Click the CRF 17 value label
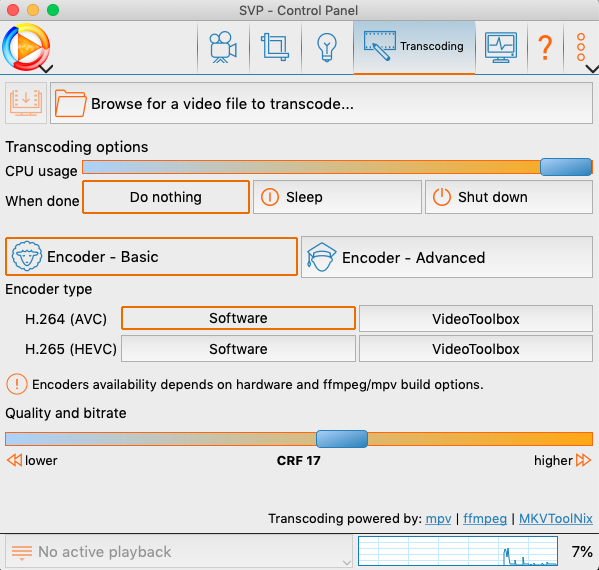The image size is (599, 570). pyautogui.click(x=298, y=460)
